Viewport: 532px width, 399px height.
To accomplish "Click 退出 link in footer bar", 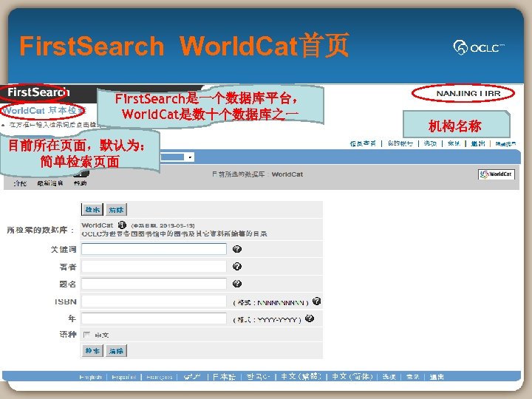I will point(437,377).
